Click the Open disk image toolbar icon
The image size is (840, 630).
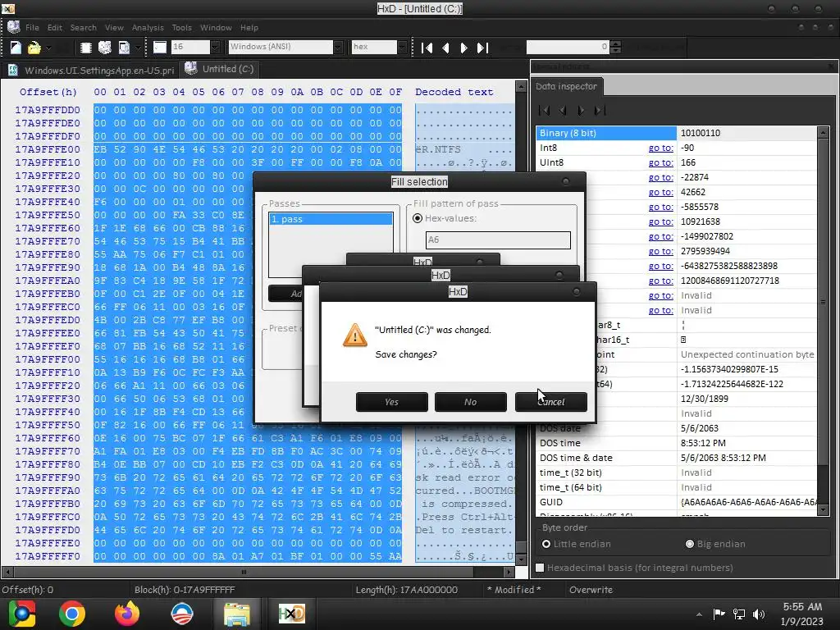click(124, 48)
